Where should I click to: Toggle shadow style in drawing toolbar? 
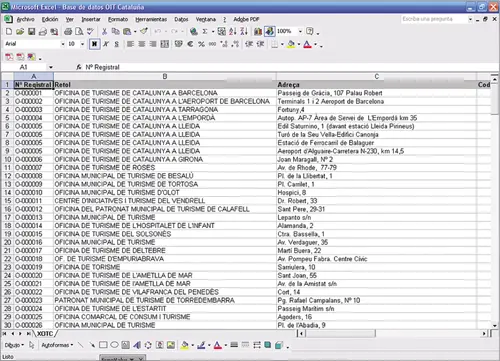point(267,345)
